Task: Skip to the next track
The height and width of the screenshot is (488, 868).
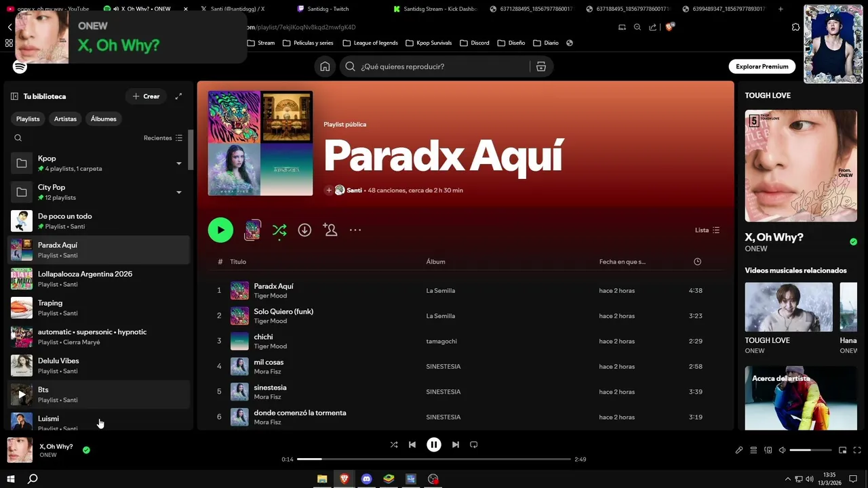Action: [x=456, y=445]
